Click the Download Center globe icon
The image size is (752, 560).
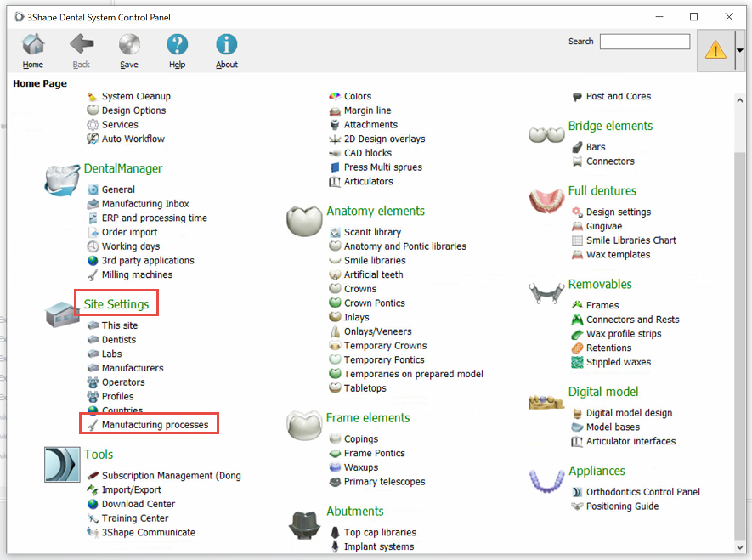tap(93, 505)
